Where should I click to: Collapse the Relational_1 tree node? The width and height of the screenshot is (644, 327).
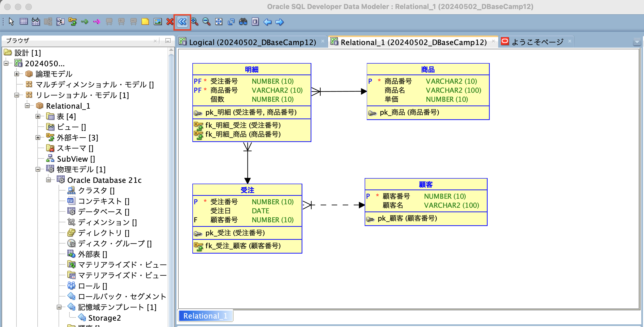pos(28,106)
